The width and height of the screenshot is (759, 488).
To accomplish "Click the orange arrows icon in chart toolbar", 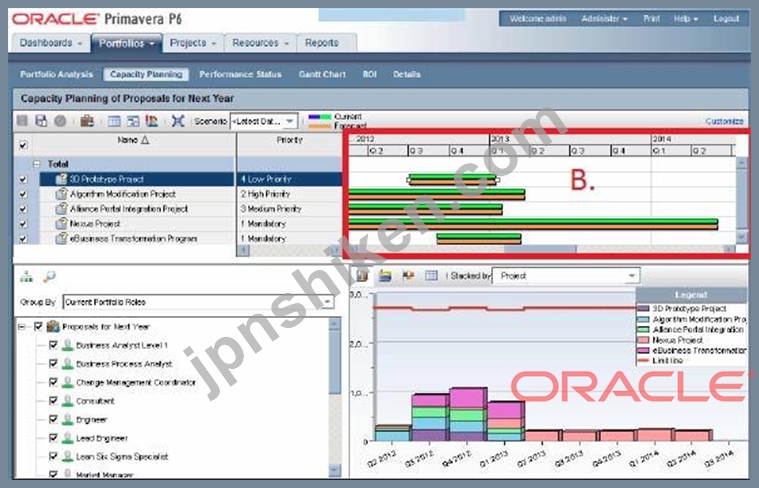I will tap(408, 275).
